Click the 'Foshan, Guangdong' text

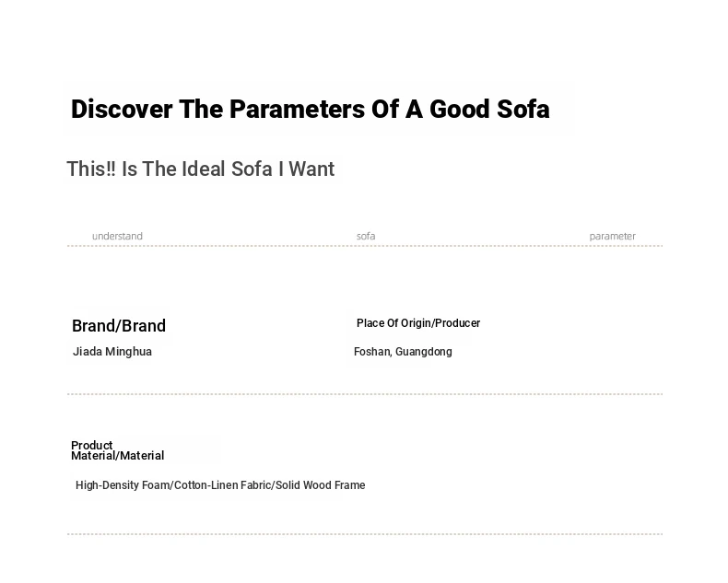(403, 352)
